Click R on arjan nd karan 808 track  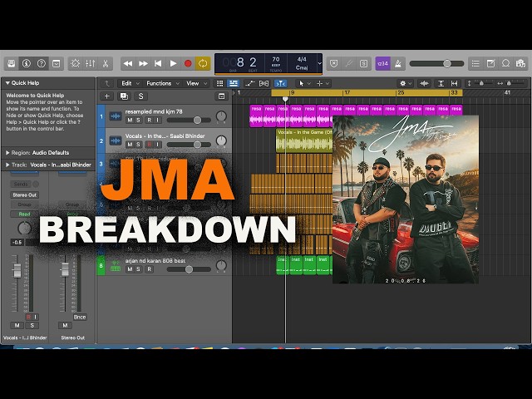(149, 269)
